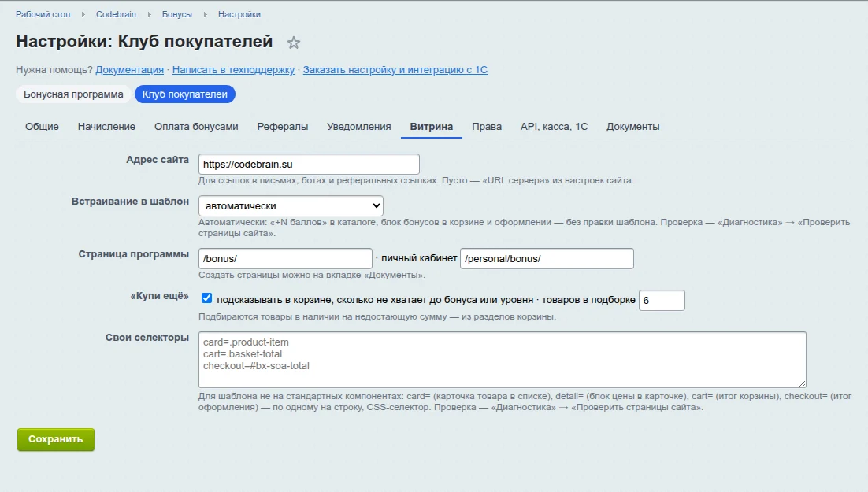Click the arrow after Рабочий стол breadcrumb
Image resolution: width=868 pixels, height=492 pixels.
(x=83, y=14)
